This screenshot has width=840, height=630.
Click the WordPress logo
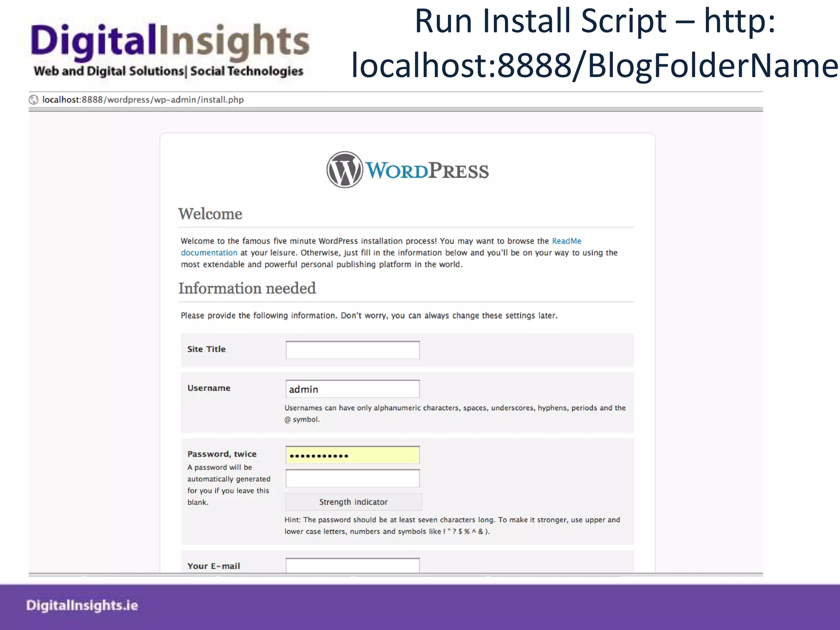click(x=407, y=170)
